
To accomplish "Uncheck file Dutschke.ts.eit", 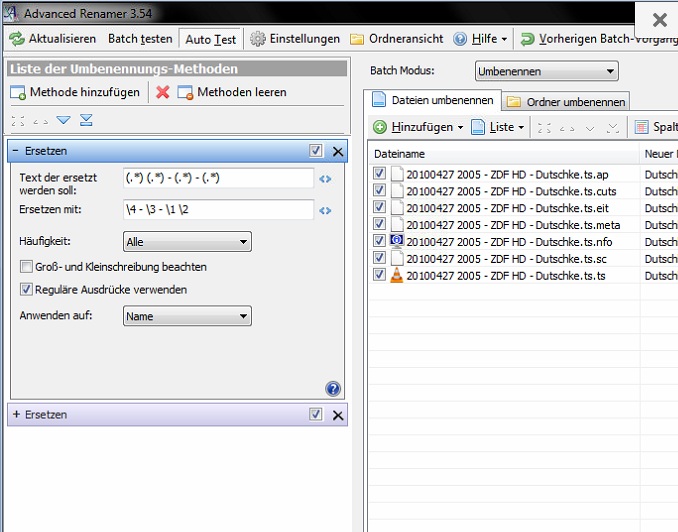I will click(379, 207).
